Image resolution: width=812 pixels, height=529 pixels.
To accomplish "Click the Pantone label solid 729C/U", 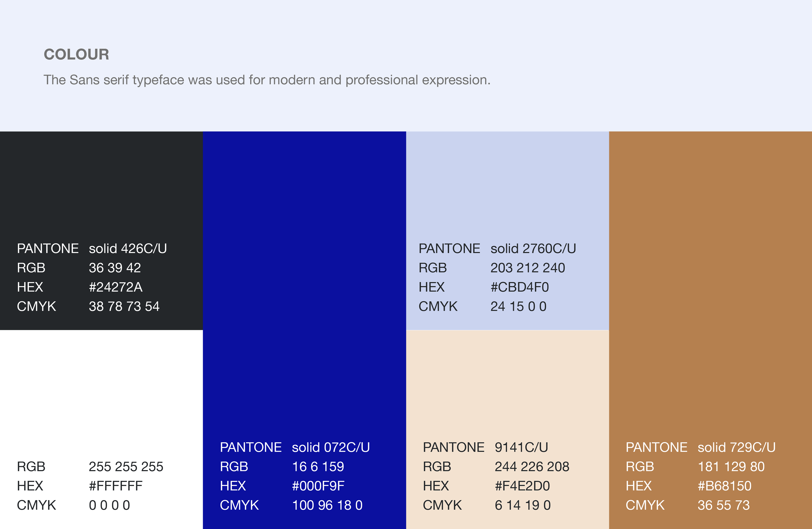I will click(737, 447).
